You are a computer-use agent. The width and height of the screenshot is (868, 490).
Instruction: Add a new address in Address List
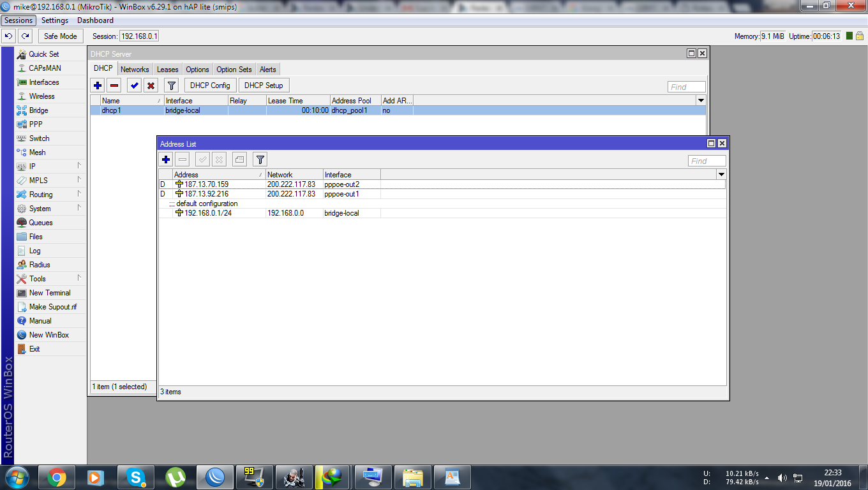(166, 160)
